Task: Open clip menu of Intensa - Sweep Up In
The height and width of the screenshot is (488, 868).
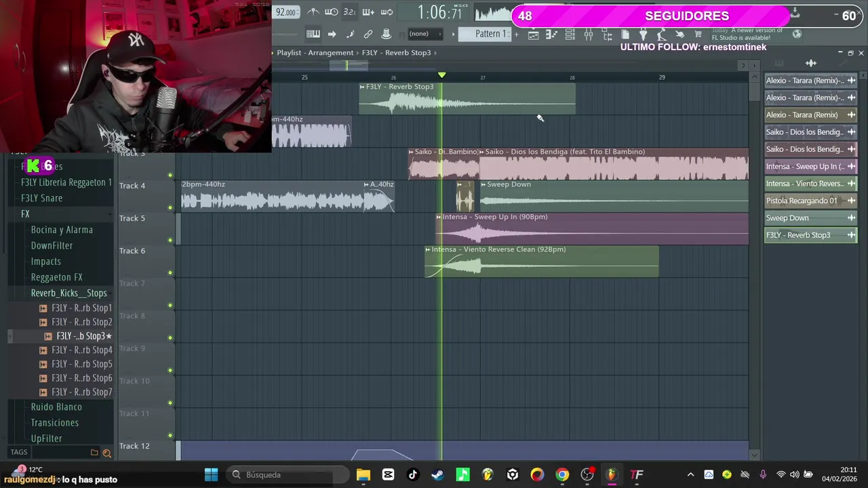Action: (x=439, y=217)
